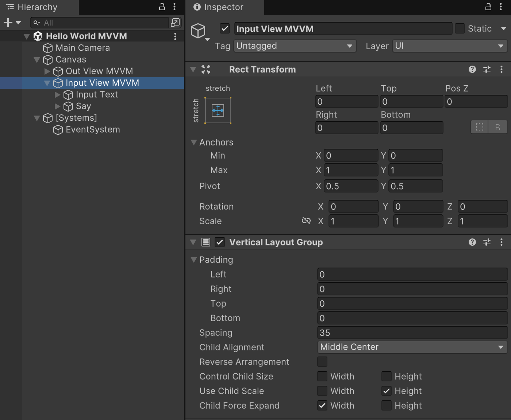The width and height of the screenshot is (511, 420).
Task: Uncheck Use Child Scale Height
Action: coord(387,391)
